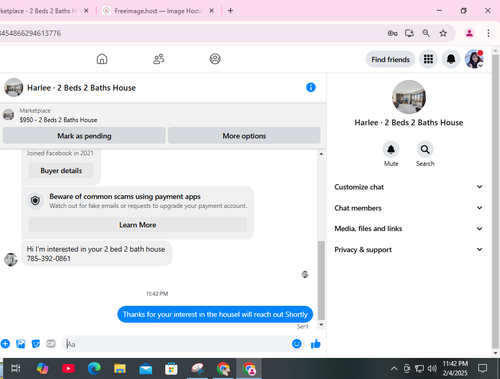Click the browser address bar URL
This screenshot has width=500, height=379.
point(31,33)
